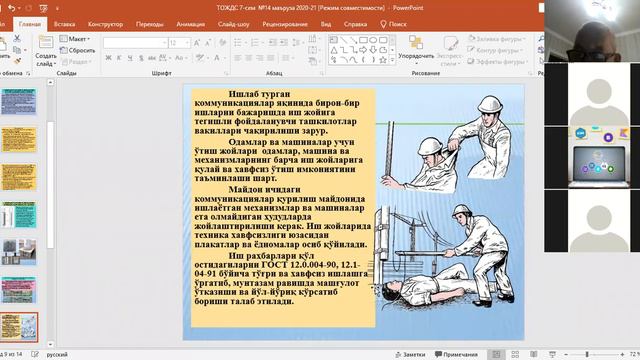Click the slide panel scrollbar down arrow
Screen dimensions: 640x360
point(50,345)
